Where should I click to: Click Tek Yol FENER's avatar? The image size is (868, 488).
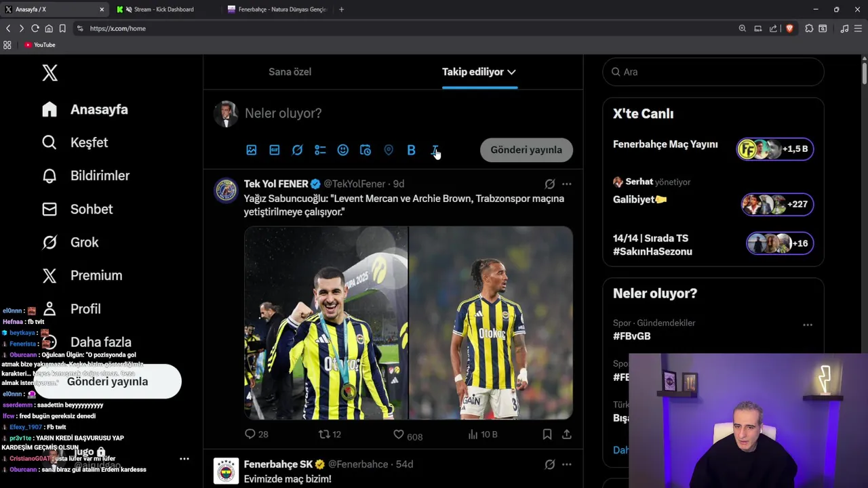pyautogui.click(x=226, y=190)
